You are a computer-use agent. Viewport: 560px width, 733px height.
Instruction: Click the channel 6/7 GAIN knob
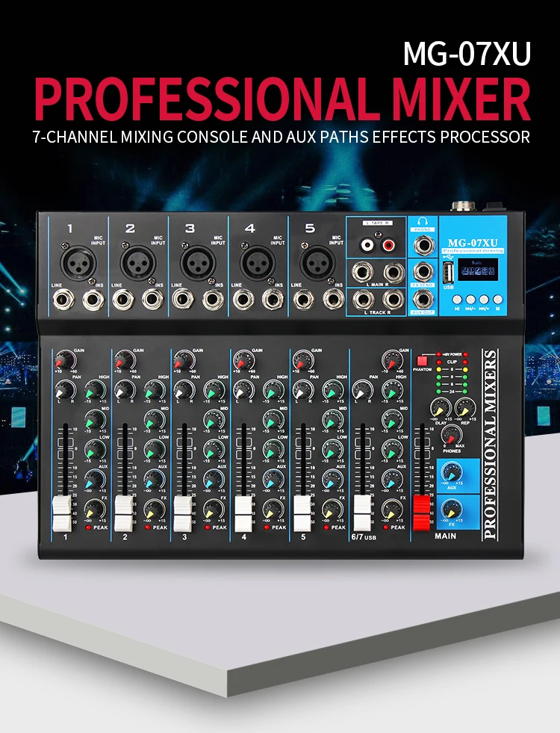(x=392, y=360)
